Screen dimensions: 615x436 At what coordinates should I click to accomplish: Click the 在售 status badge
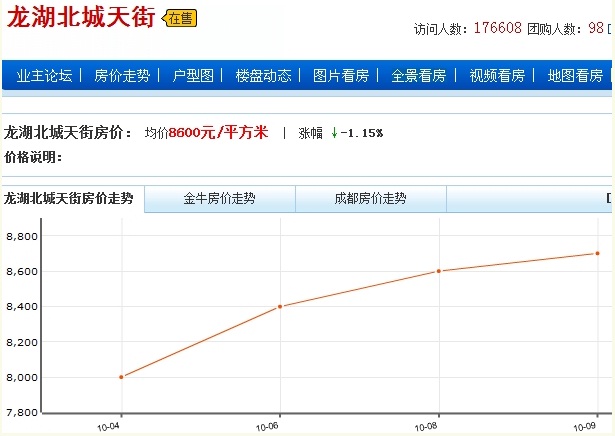pos(180,18)
